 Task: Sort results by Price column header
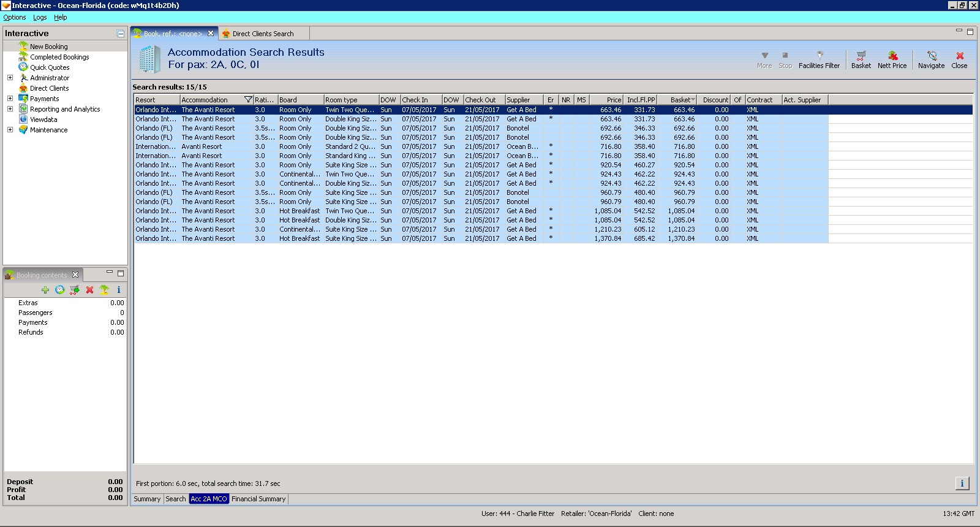tap(606, 100)
